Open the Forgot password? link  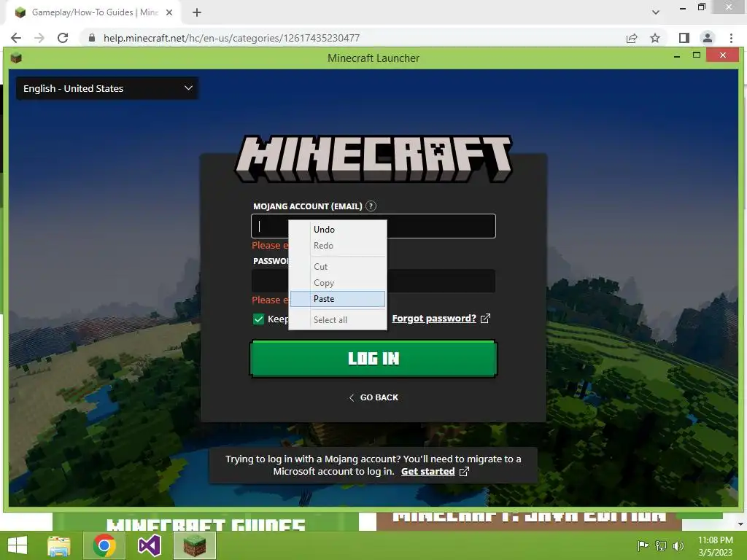click(434, 319)
